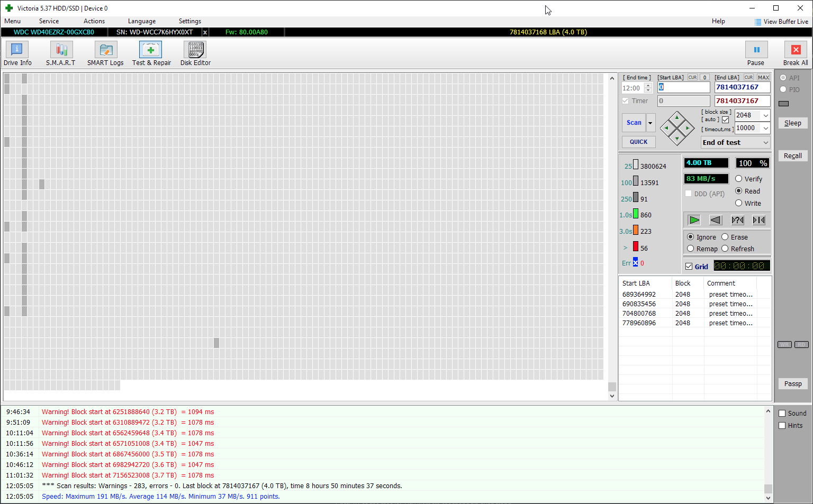Click the random scan mode icon
The height and width of the screenshot is (504, 813).
[737, 220]
